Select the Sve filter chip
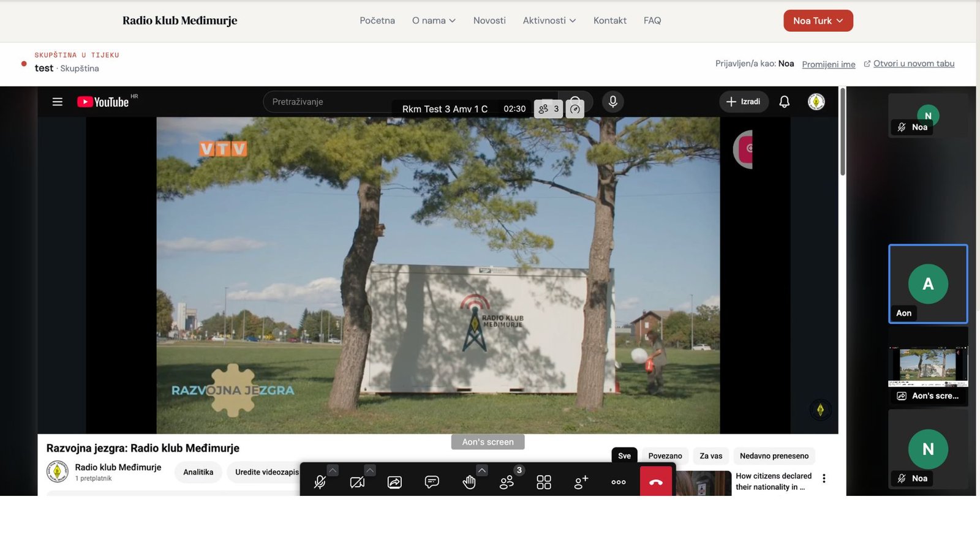Image resolution: width=980 pixels, height=551 pixels. [624, 456]
